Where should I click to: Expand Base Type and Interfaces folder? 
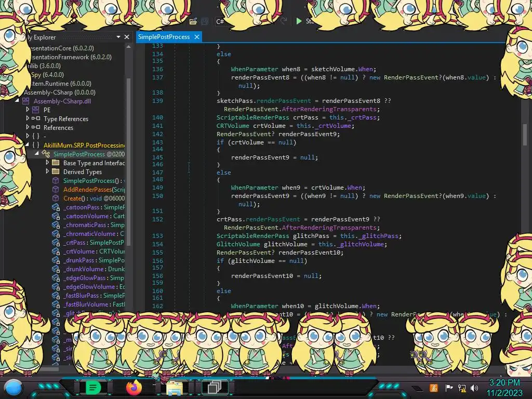(x=47, y=162)
